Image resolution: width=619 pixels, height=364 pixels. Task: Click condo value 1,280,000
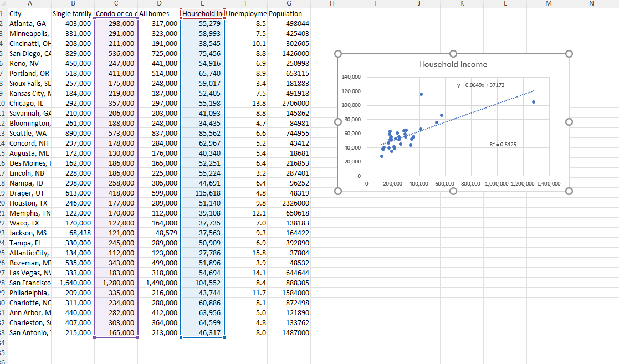coord(116,283)
